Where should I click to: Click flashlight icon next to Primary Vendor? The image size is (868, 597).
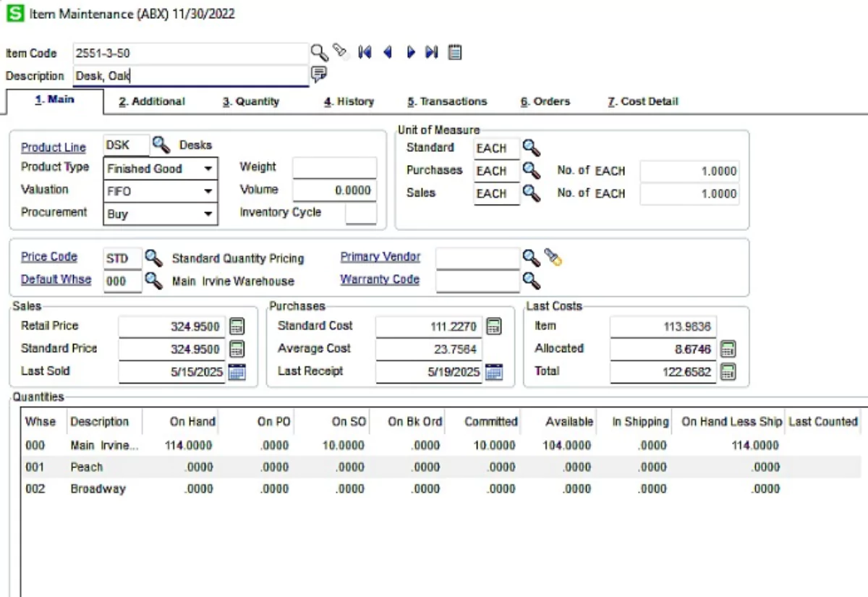click(x=553, y=257)
